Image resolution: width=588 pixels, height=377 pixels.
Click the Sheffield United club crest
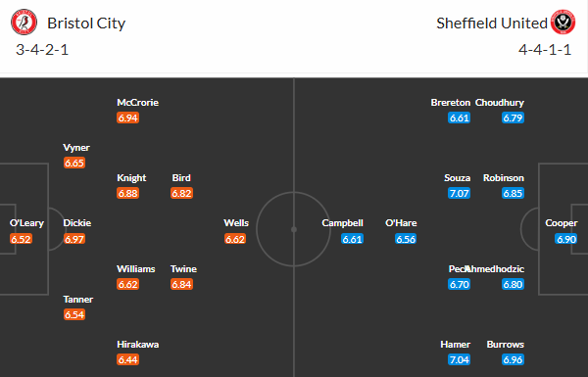tap(563, 23)
